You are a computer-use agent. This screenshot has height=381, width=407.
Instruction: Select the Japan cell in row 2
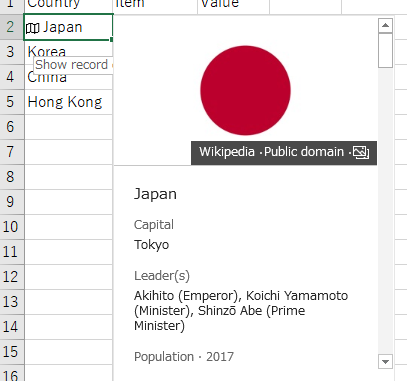point(68,27)
